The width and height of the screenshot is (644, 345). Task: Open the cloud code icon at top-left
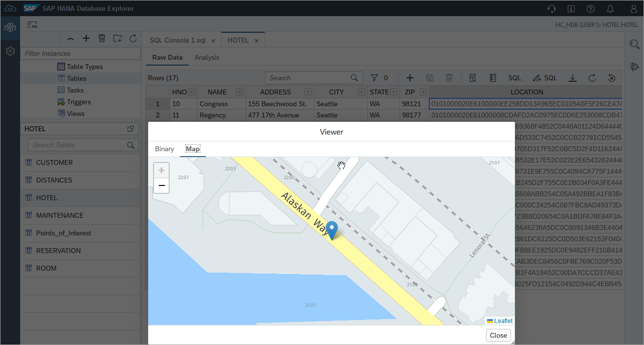pyautogui.click(x=10, y=8)
